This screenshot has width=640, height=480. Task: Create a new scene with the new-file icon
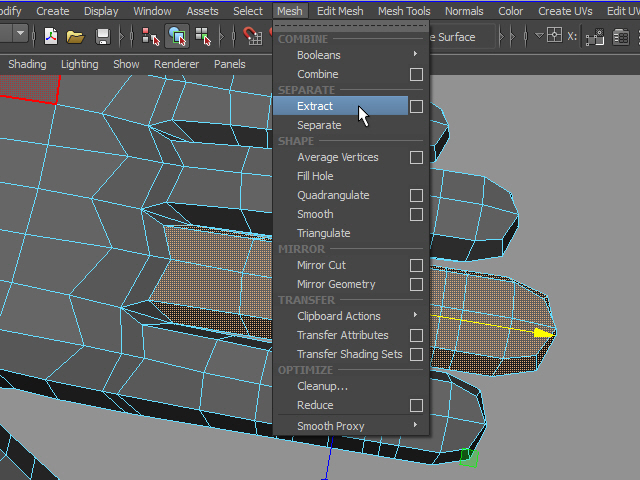coord(51,36)
